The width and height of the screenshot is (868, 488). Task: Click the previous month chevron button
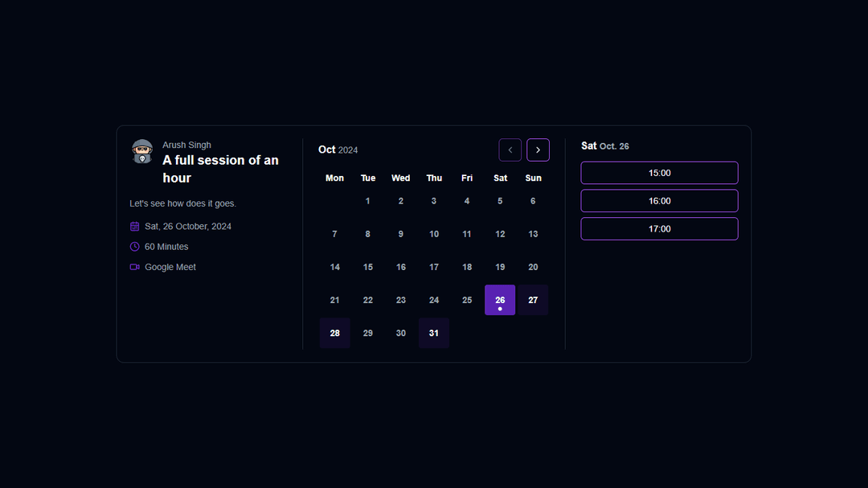click(510, 150)
